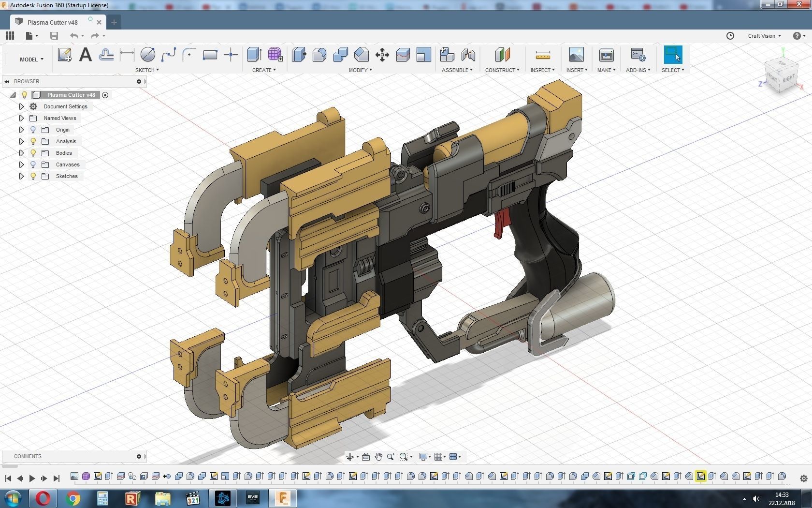The width and height of the screenshot is (812, 508).
Task: Hide the Sketches folder via lightbulb
Action: pos(33,176)
